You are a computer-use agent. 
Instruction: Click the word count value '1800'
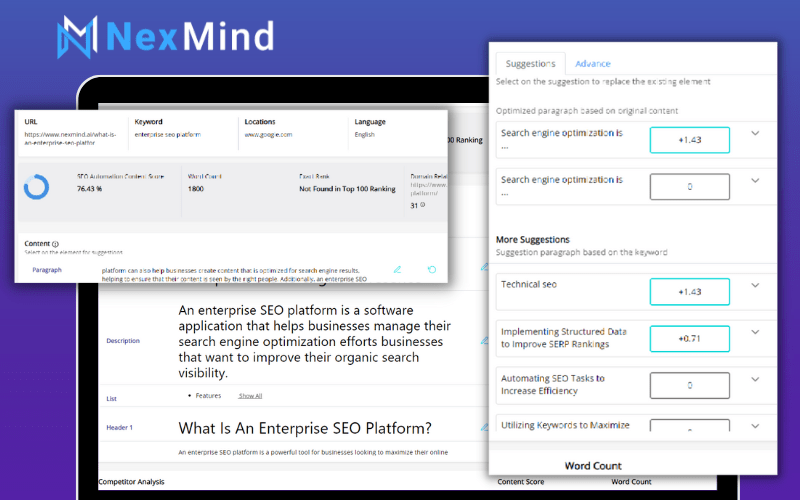[x=195, y=189]
